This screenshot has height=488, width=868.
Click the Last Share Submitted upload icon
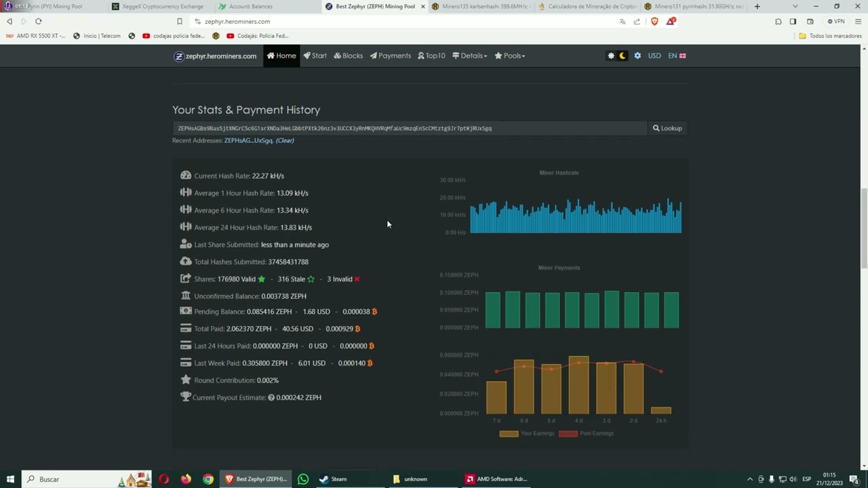(x=186, y=244)
